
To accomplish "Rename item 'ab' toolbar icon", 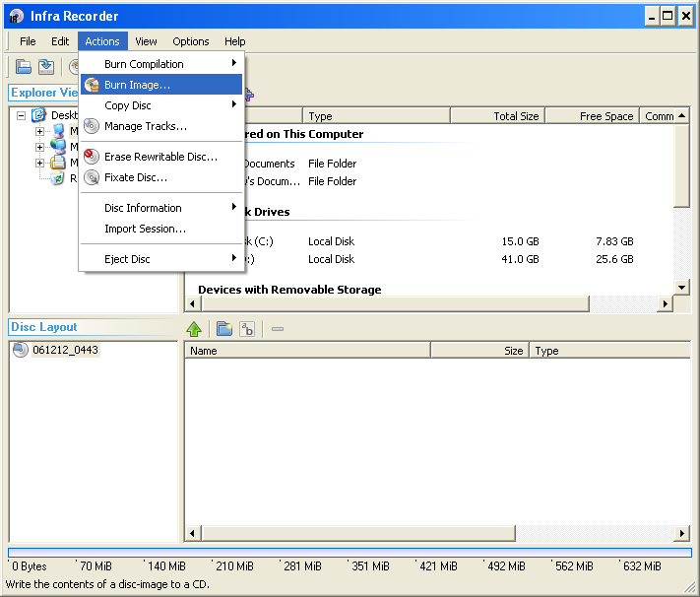I will coord(247,329).
